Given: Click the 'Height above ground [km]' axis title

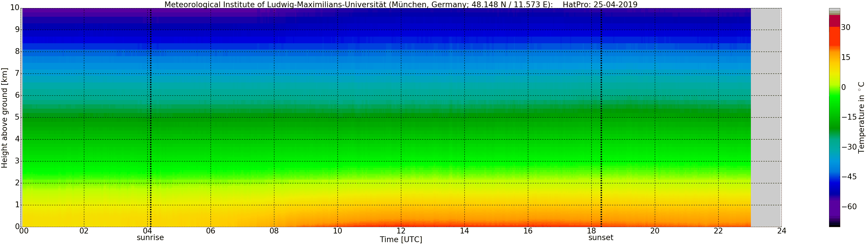Looking at the screenshot, I should (4, 118).
